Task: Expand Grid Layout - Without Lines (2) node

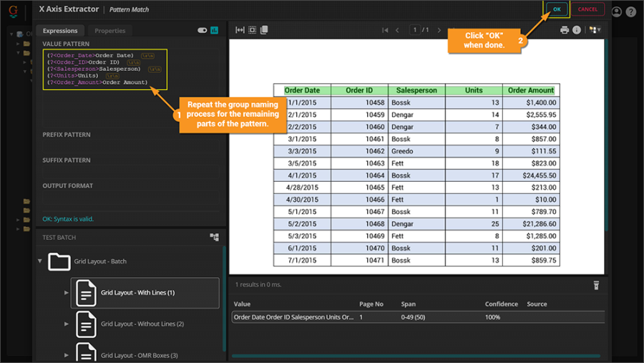Action: pos(67,324)
